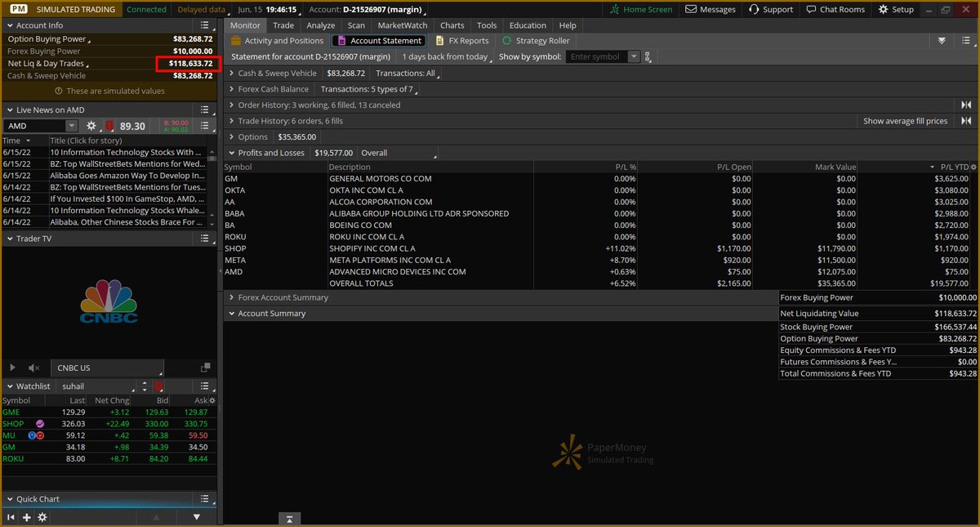This screenshot has height=527, width=980.
Task: Expand Forex Cash Balance section
Action: coord(231,89)
